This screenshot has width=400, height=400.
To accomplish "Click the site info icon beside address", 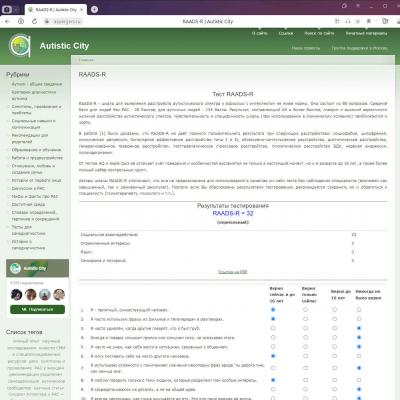I will click(x=21, y=21).
